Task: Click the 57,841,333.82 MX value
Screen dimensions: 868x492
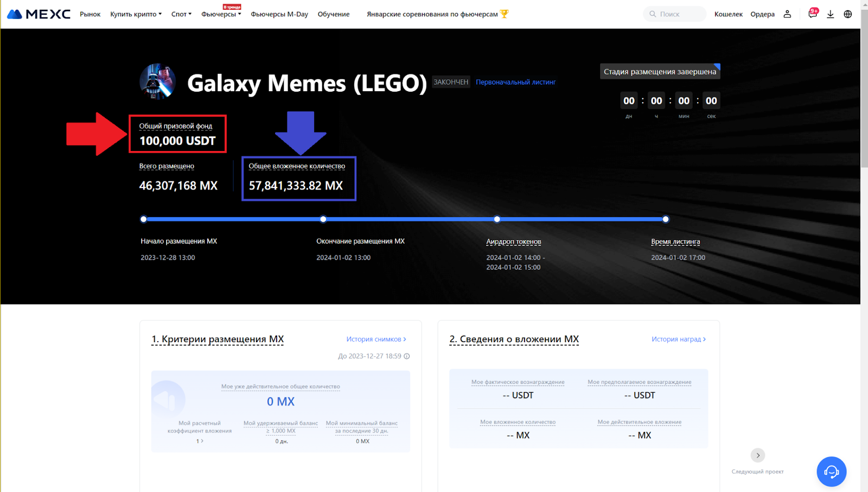Action: (296, 186)
